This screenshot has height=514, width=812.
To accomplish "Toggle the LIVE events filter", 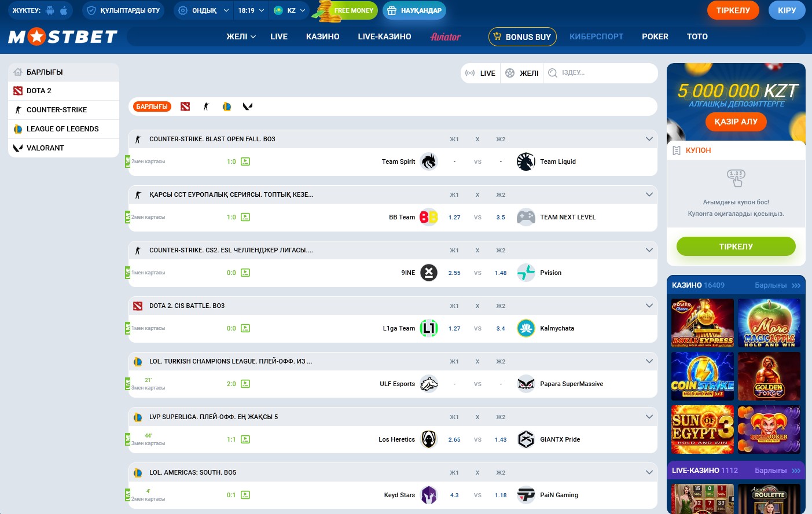I will (481, 73).
